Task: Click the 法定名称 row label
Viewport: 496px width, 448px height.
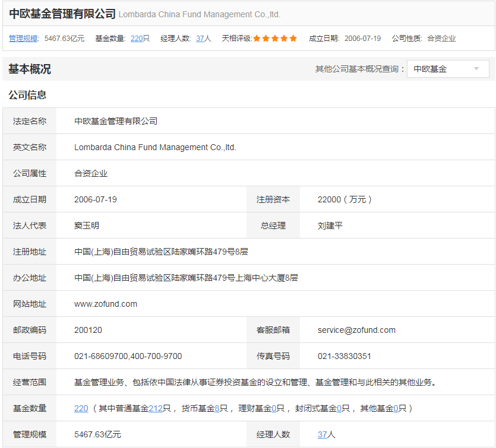Action: click(x=30, y=121)
